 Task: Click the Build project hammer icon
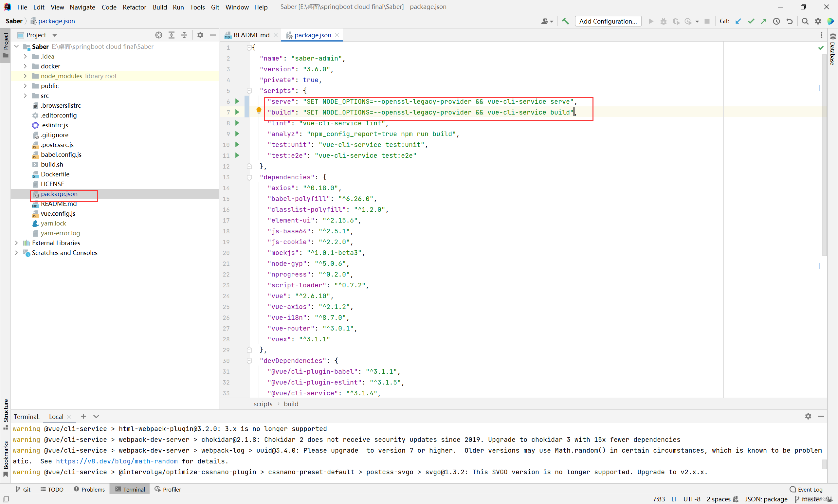(x=565, y=21)
